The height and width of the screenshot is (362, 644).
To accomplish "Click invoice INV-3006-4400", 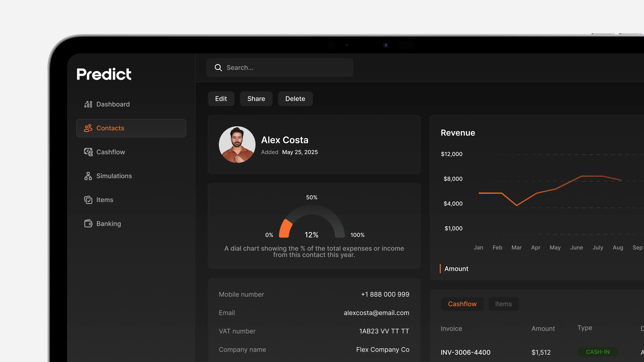I will point(466,352).
